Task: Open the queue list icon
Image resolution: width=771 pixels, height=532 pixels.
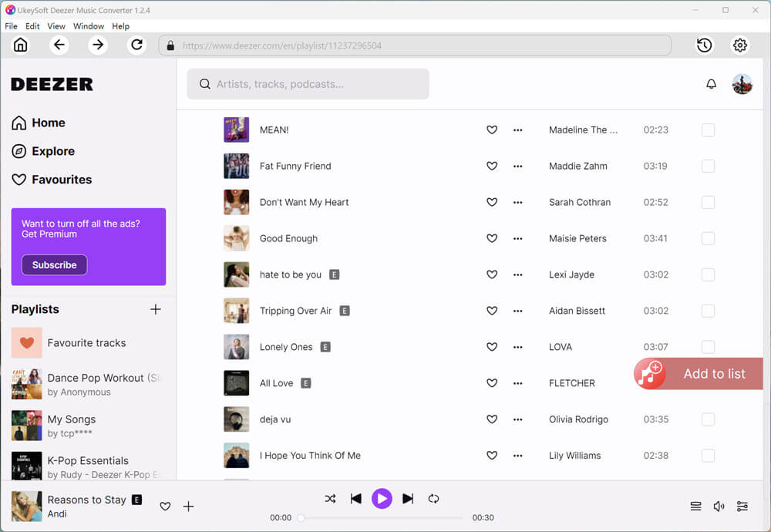Action: click(x=695, y=507)
